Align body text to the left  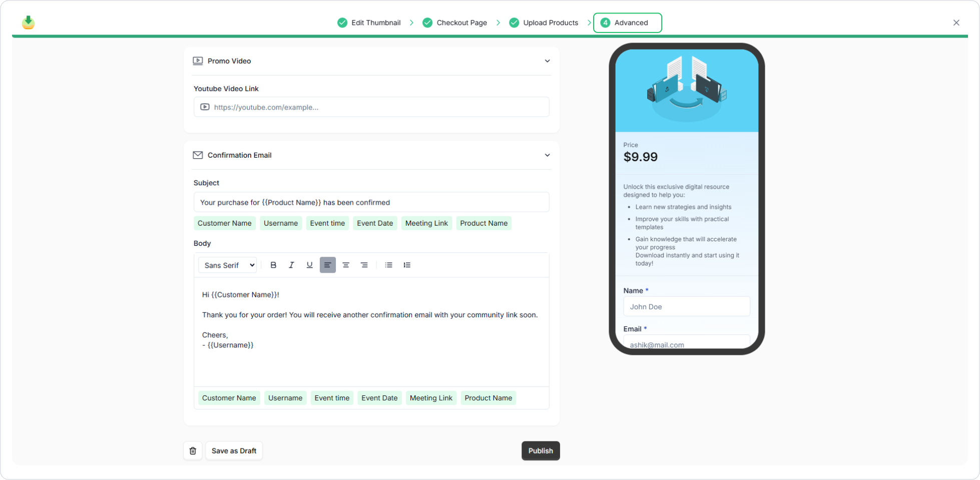(327, 265)
